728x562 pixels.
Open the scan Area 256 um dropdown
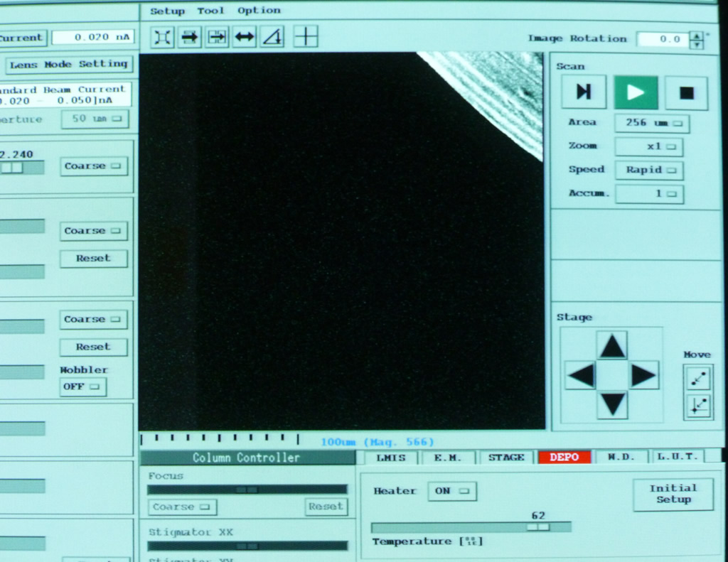(651, 123)
